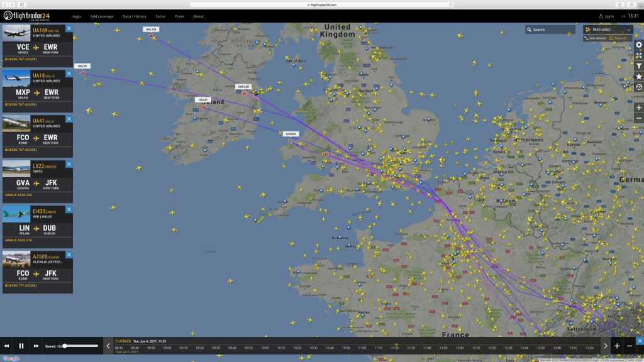Open the Apps menu
The image size is (644, 362).
point(76,16)
